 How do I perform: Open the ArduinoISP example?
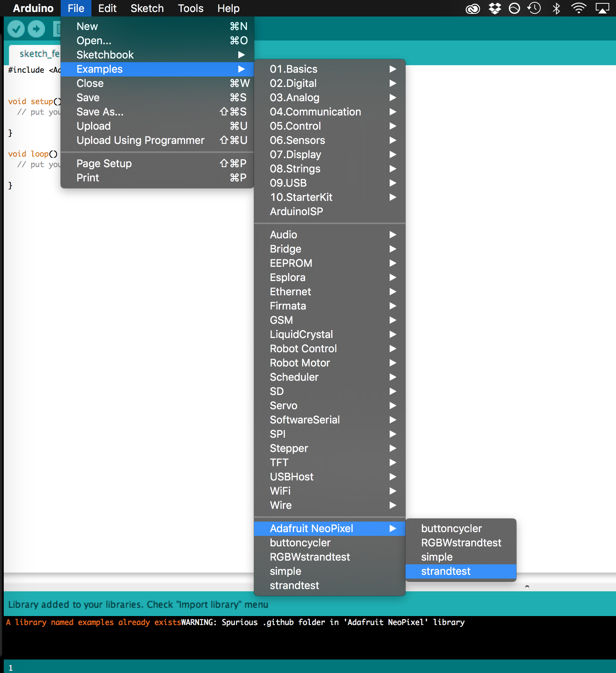(x=330, y=211)
